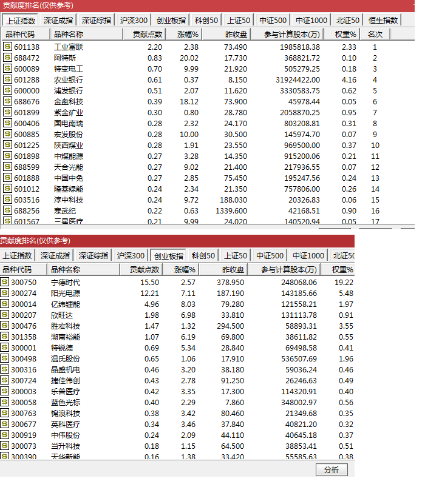The image size is (425, 504).
Task: Click the stock icon beside 300724 捷佳伟创
Action: (x=4, y=380)
